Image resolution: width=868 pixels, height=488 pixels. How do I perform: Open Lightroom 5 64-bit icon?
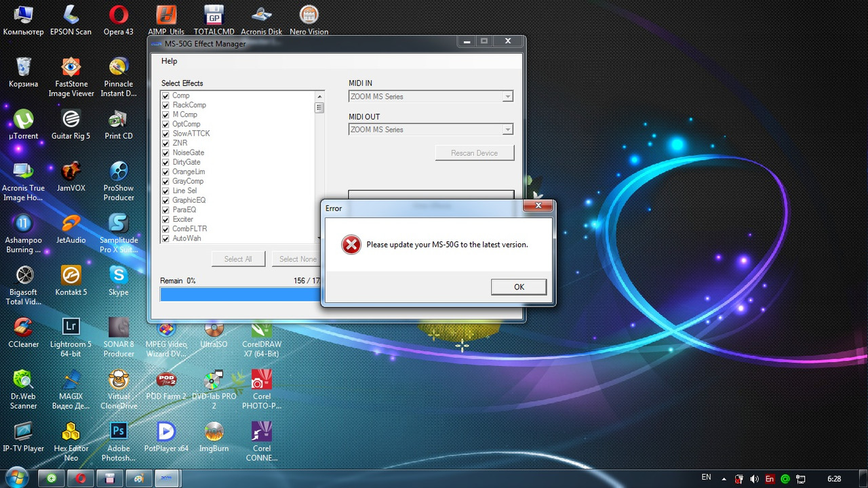click(71, 338)
